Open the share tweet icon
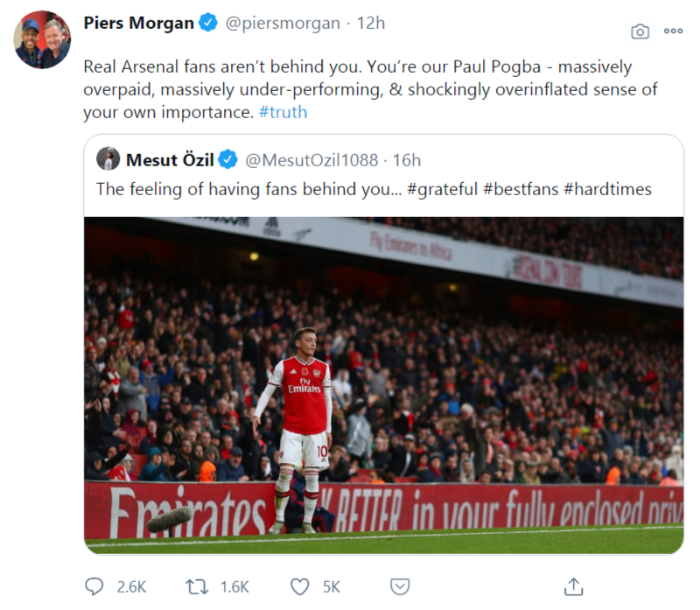The height and width of the screenshot is (610, 700). 573,585
